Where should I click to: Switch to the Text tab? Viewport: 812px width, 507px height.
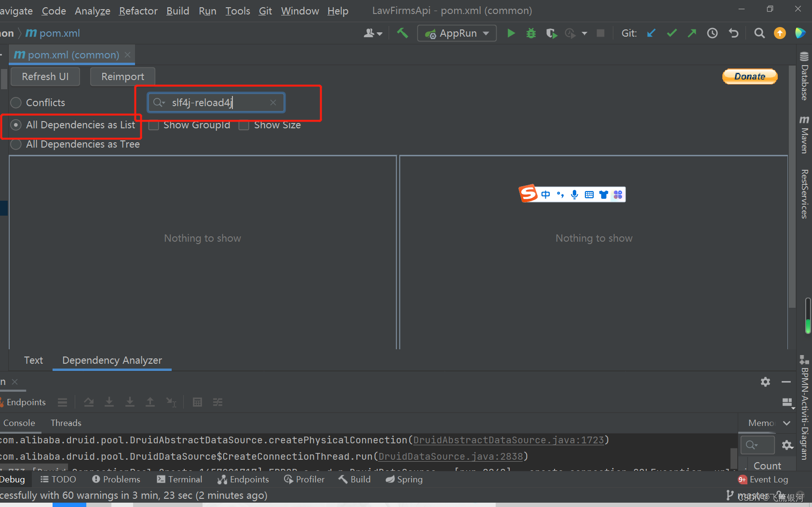pyautogui.click(x=33, y=360)
